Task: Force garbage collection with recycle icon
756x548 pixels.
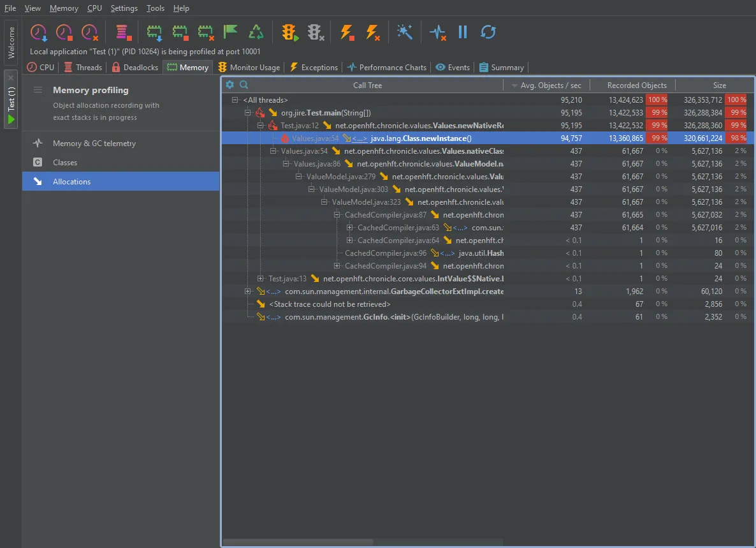Action: [256, 33]
